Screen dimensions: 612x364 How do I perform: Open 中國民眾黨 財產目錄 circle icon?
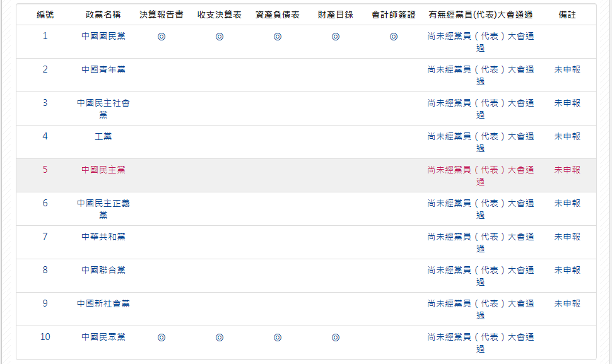point(336,338)
